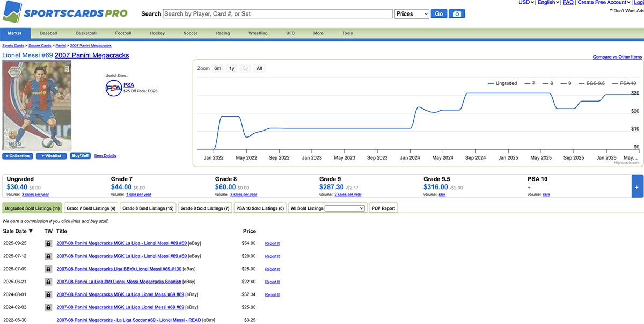This screenshot has height=324, width=644.
Task: Open the PSA circular logo icon
Action: (113, 88)
